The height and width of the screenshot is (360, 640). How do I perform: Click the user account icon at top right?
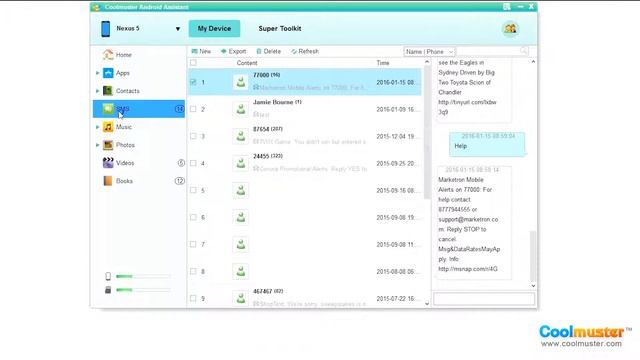point(510,29)
